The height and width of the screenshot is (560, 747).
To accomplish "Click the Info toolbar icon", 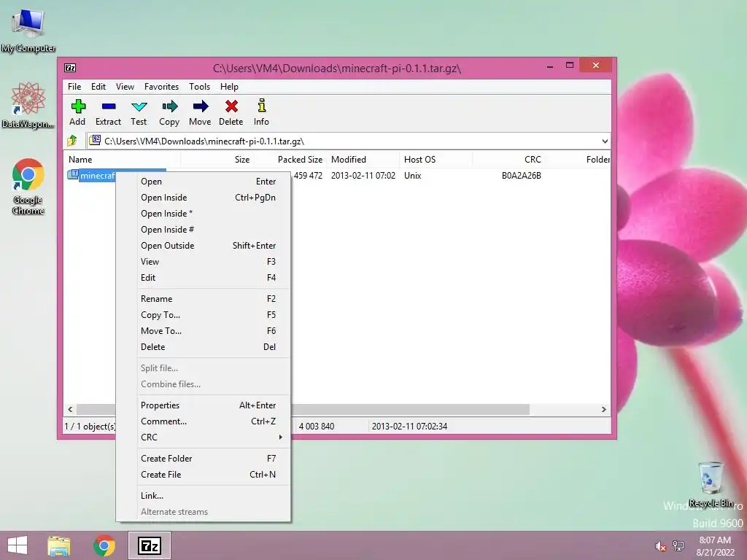I will point(262,106).
